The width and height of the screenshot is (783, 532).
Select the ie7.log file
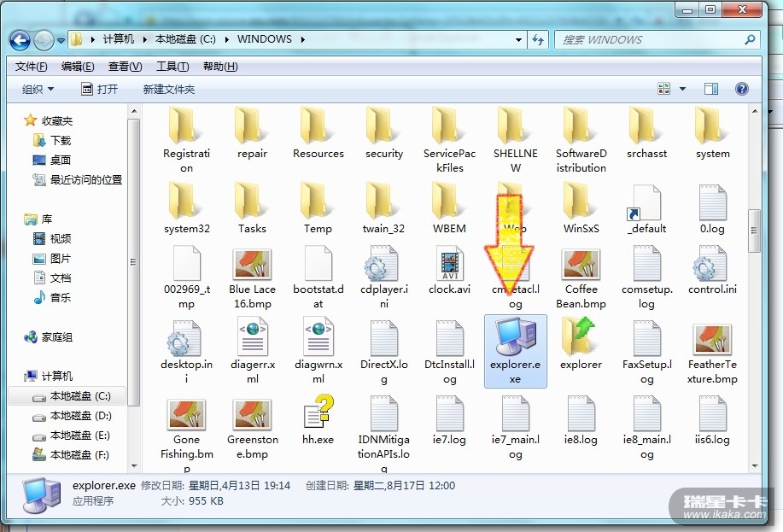[x=449, y=420]
